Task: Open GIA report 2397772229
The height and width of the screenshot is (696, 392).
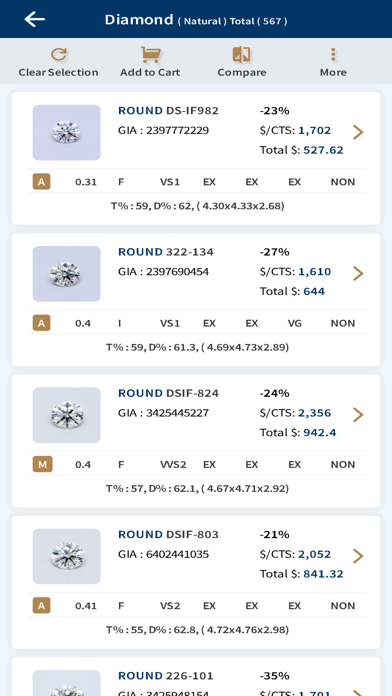Action: 163,130
